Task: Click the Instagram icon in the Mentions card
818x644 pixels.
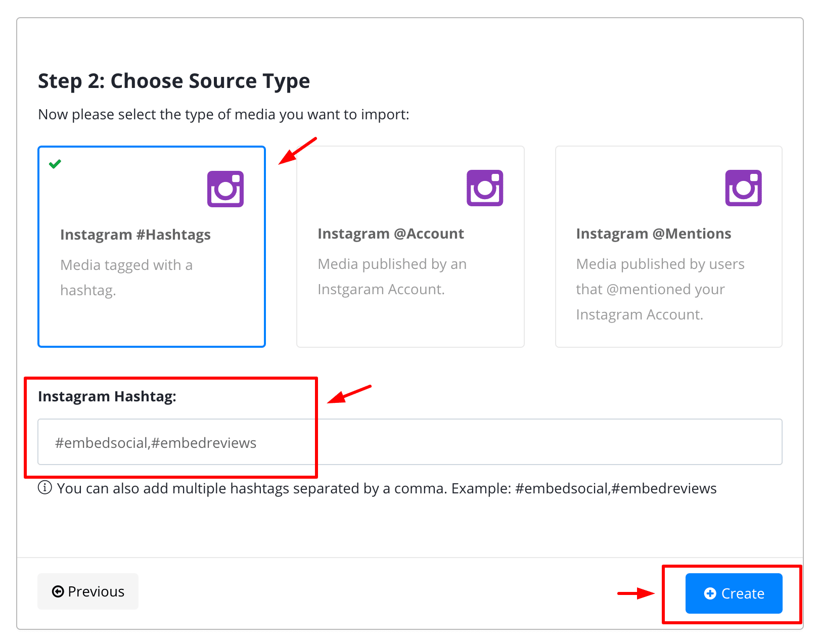Action: click(744, 188)
